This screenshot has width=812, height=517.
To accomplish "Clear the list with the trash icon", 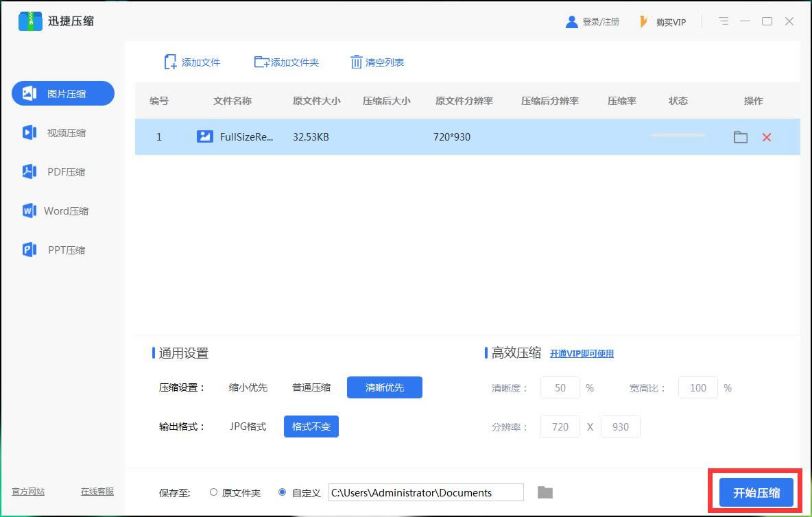I will pos(357,62).
